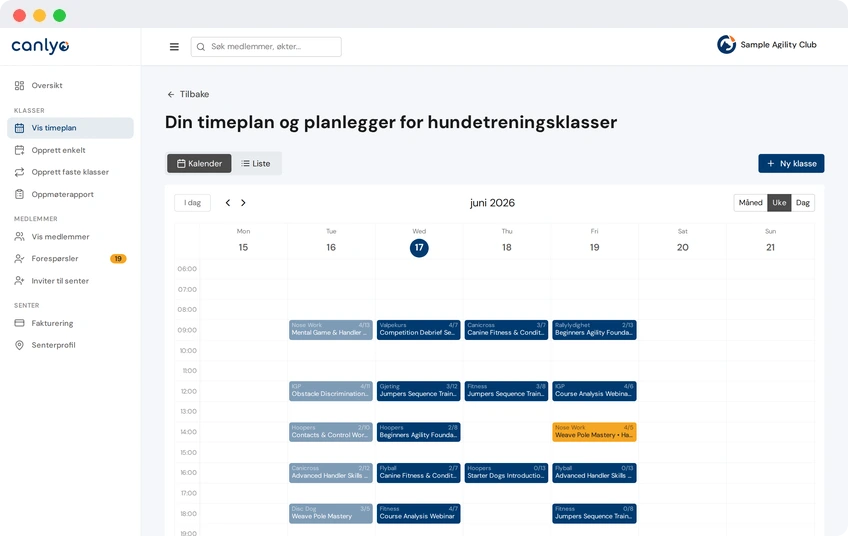848x536 pixels.
Task: Click the Oversikt dashboard icon
Action: click(19, 85)
